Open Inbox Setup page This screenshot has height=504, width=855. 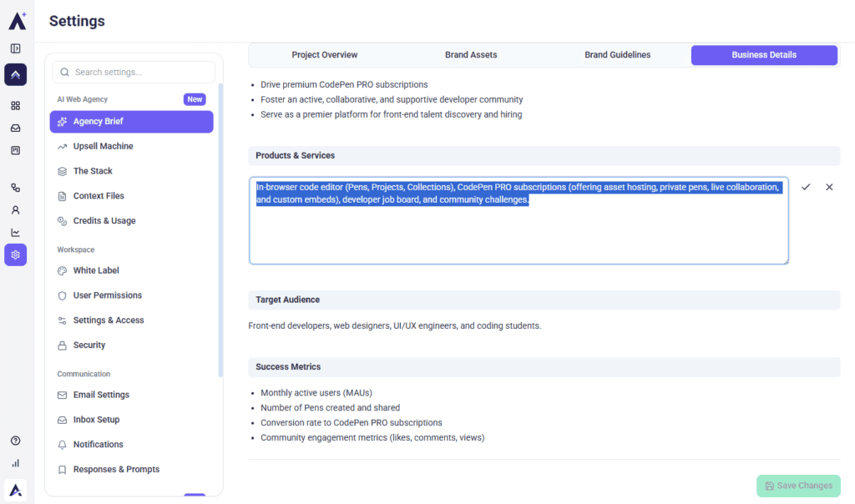(131, 420)
